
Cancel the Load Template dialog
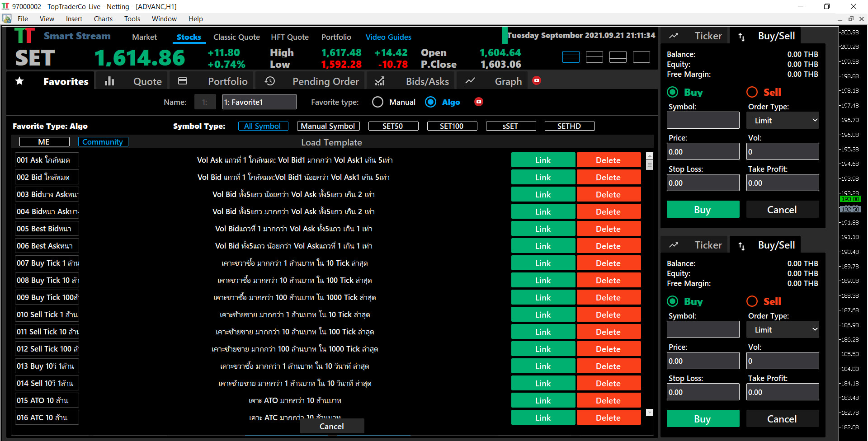[332, 426]
